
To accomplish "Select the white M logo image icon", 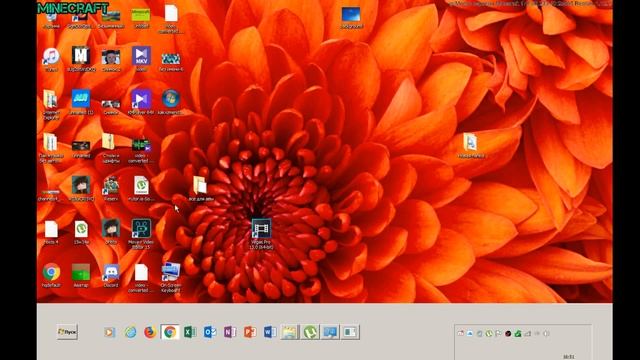I will pos(81,59).
